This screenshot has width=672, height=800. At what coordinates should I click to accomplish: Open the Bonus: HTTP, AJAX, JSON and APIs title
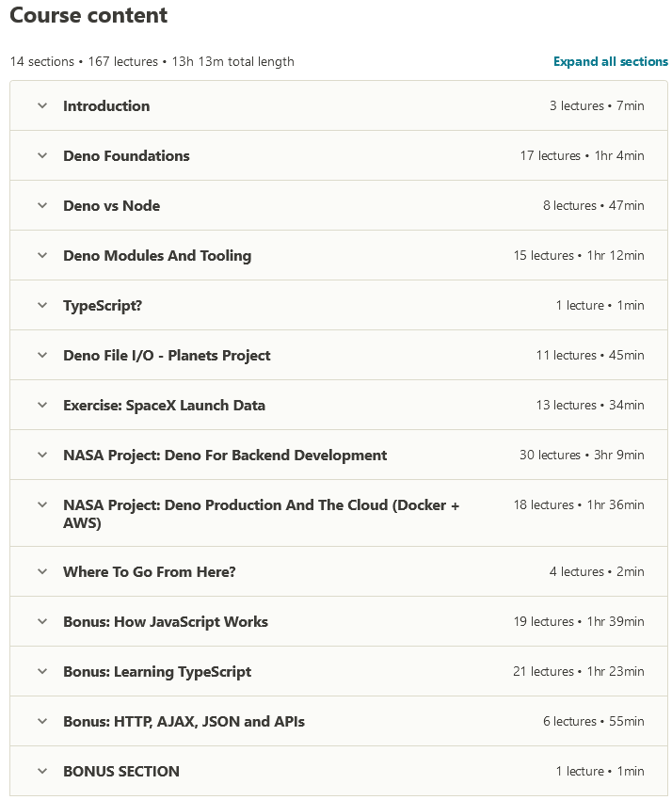(x=184, y=722)
